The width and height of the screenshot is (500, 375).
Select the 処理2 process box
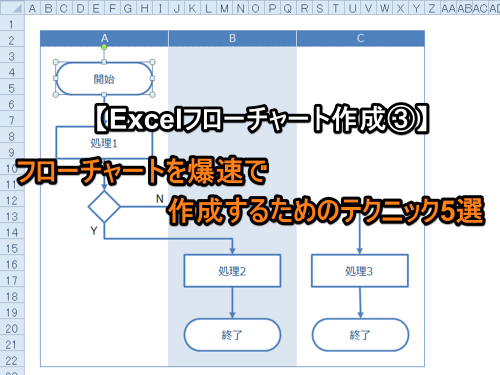(x=232, y=271)
